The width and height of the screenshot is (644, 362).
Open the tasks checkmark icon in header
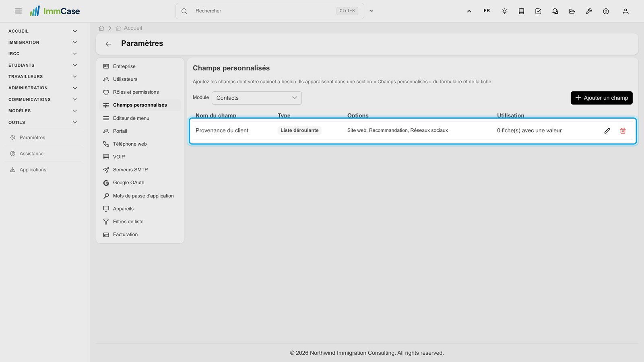[x=538, y=11]
